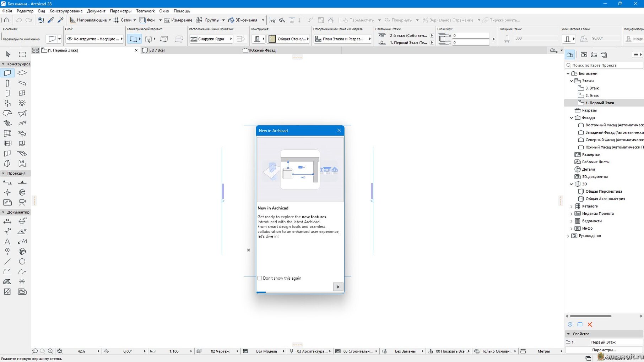The width and height of the screenshot is (644, 362).
Task: Select the Column tool
Action: point(7,83)
